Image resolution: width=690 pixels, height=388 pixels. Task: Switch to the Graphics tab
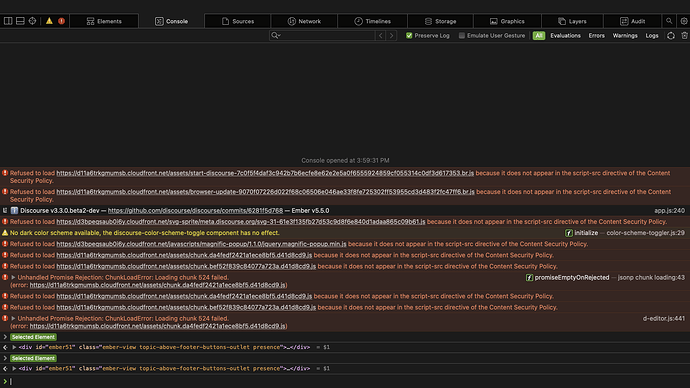(x=507, y=21)
